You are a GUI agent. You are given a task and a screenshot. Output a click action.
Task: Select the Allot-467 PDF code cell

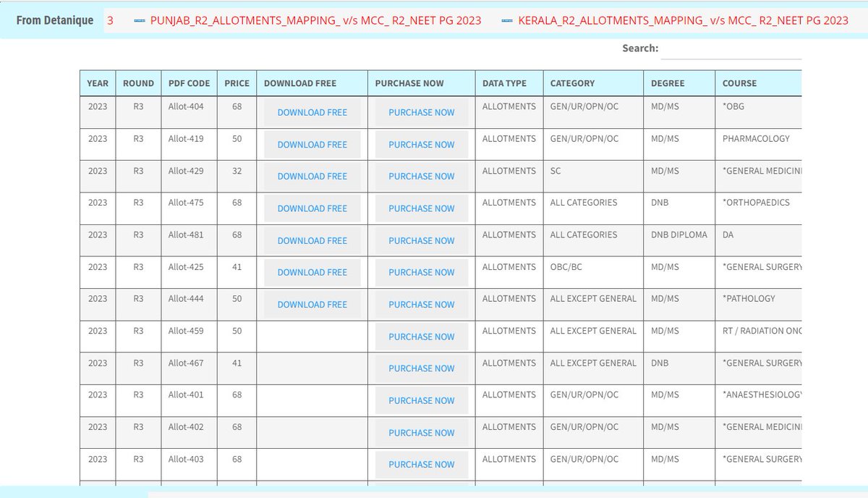pos(189,368)
